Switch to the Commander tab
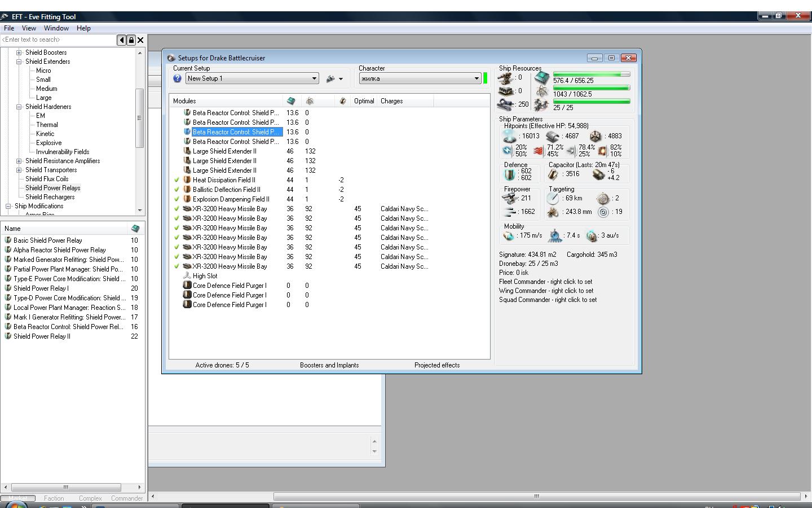Viewport: 812px width, 508px height. coord(127,498)
